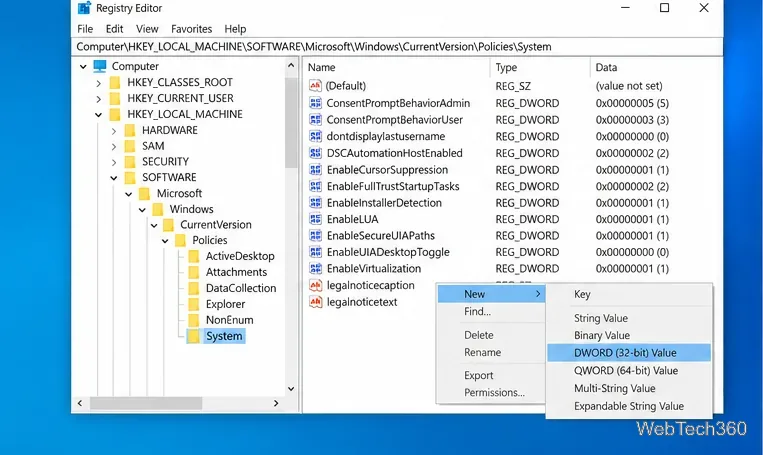Click tree pane scroll down arrow

point(291,389)
